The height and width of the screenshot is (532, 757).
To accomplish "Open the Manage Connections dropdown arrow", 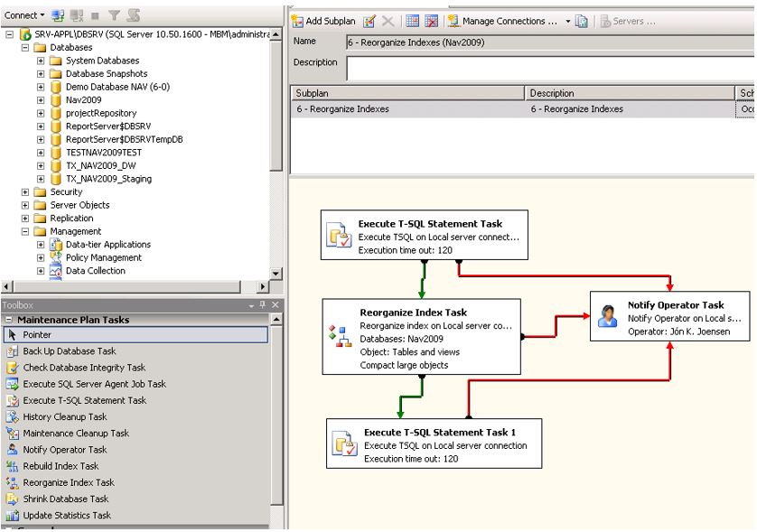I will coord(567,22).
